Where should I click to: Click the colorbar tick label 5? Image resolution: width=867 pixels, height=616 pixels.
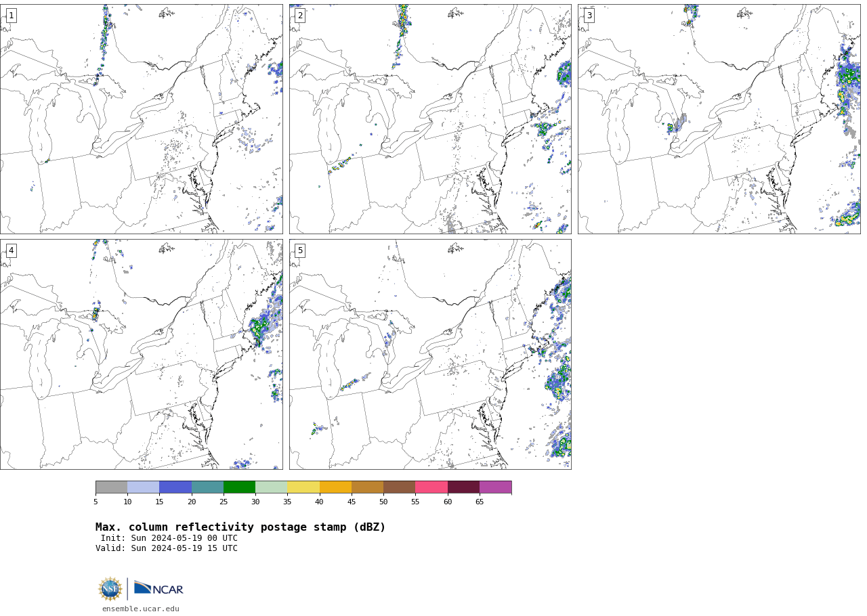pyautogui.click(x=96, y=502)
